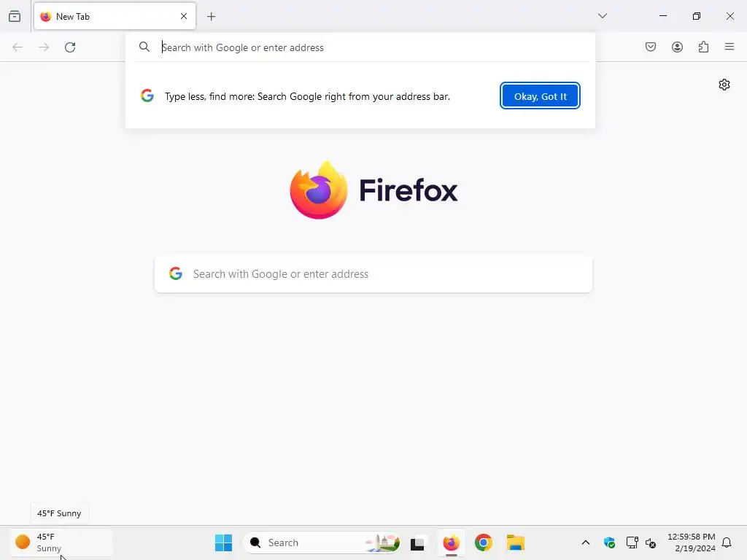The height and width of the screenshot is (560, 747).
Task: Go forward one page
Action: tap(44, 47)
